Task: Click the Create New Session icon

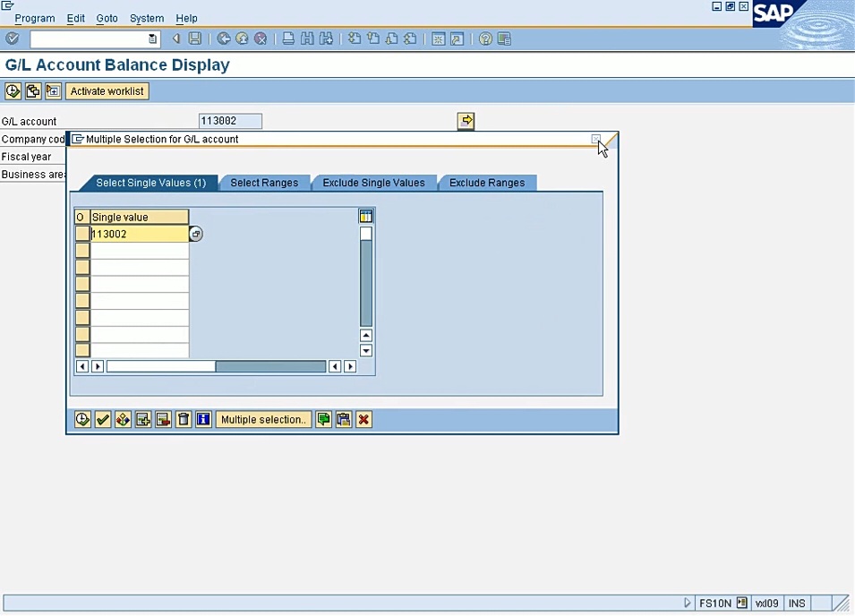Action: click(x=438, y=38)
